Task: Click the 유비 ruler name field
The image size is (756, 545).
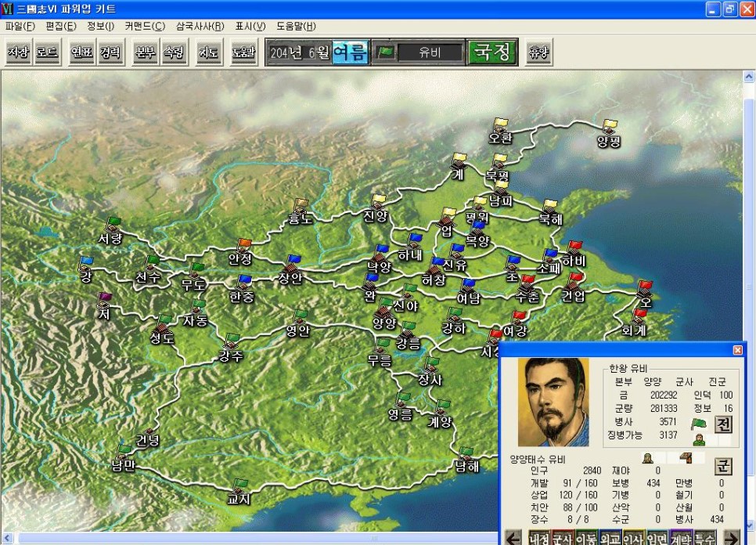Action: point(430,52)
